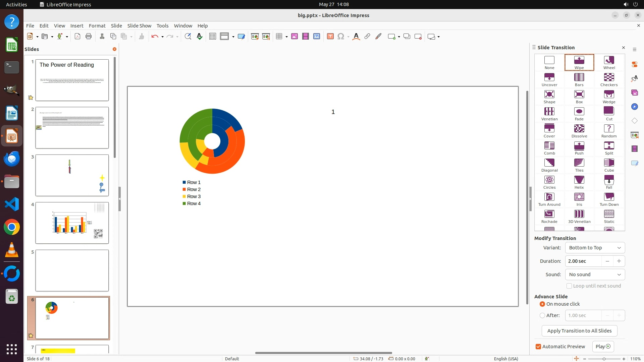Click the Export as PDF toolbar icon
This screenshot has width=644, height=362.
coord(77,37)
